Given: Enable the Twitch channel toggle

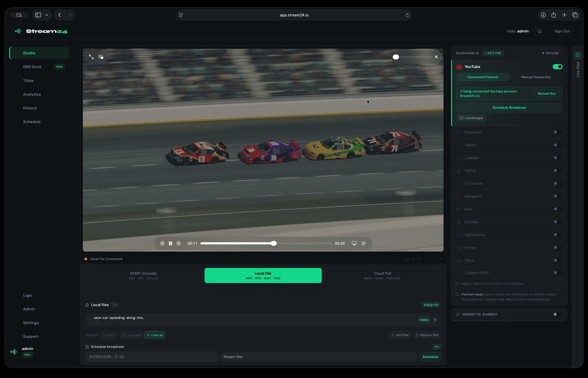Looking at the screenshot, I should click(x=557, y=145).
